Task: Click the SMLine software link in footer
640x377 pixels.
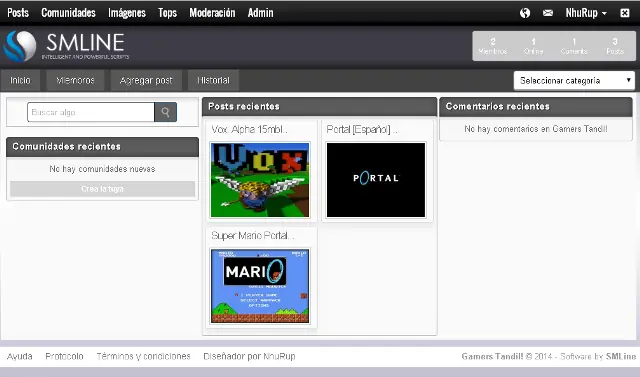Action: point(621,356)
